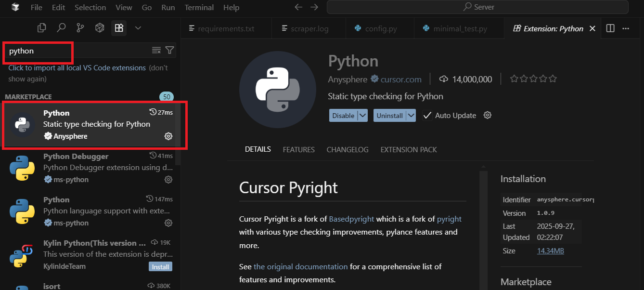Open the Help menu

[x=231, y=7]
